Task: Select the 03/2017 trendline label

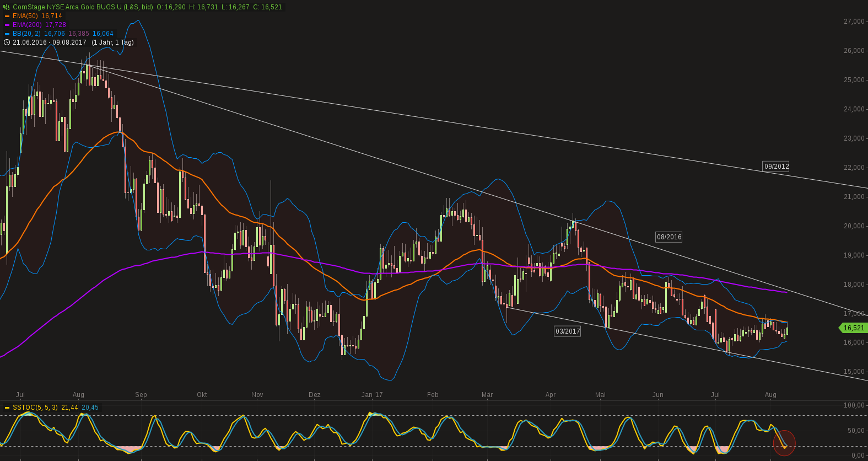Action: pos(567,331)
